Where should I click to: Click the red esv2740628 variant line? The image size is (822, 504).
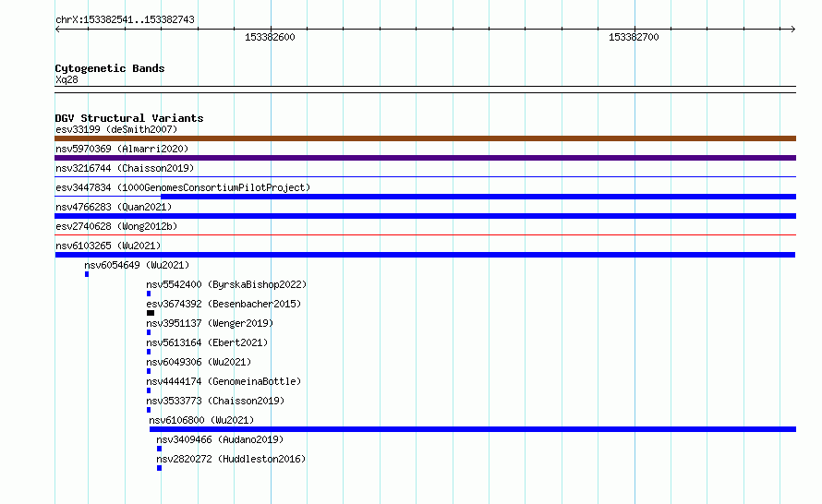[x=425, y=234]
